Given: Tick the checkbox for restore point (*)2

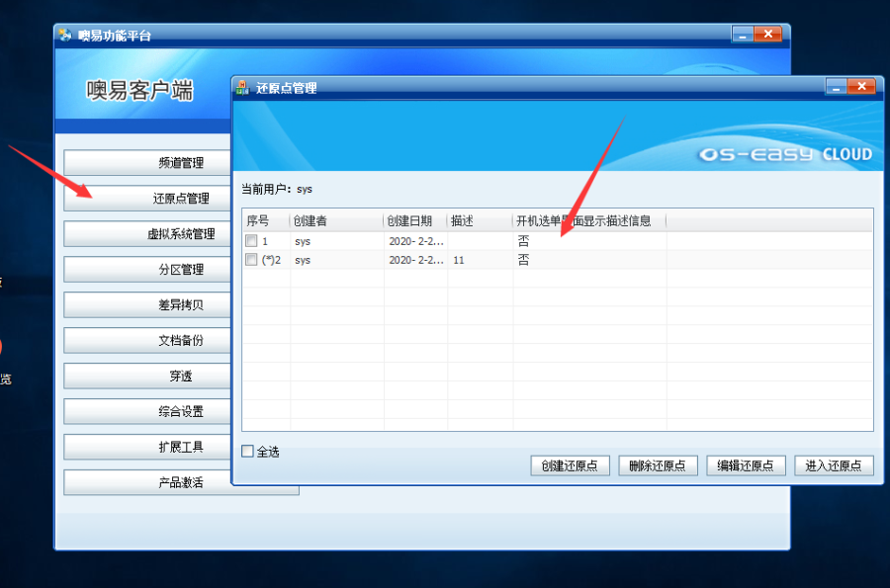Looking at the screenshot, I should (251, 260).
